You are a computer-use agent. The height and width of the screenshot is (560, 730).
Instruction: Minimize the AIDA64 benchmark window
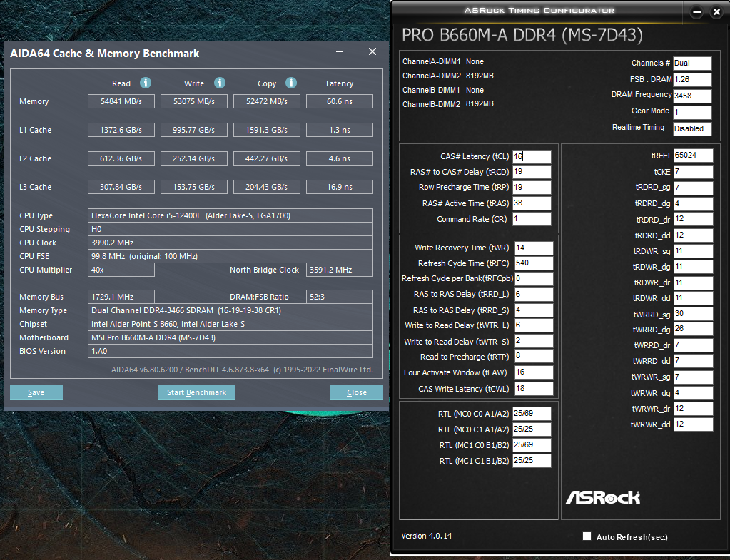click(x=340, y=51)
